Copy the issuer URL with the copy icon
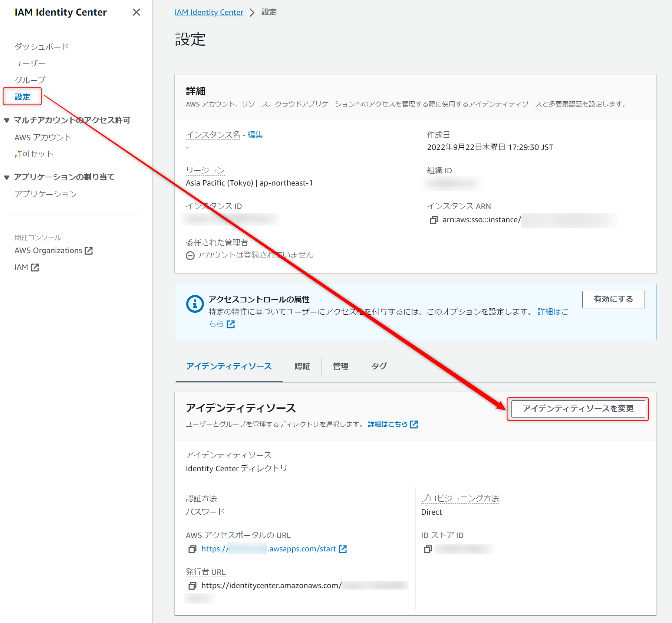Image resolution: width=672 pixels, height=623 pixels. (192, 586)
